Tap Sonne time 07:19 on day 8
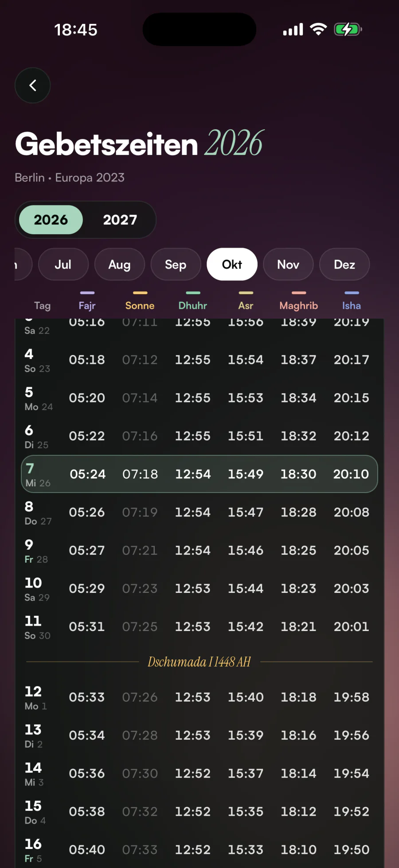The height and width of the screenshot is (868, 399). (140, 512)
